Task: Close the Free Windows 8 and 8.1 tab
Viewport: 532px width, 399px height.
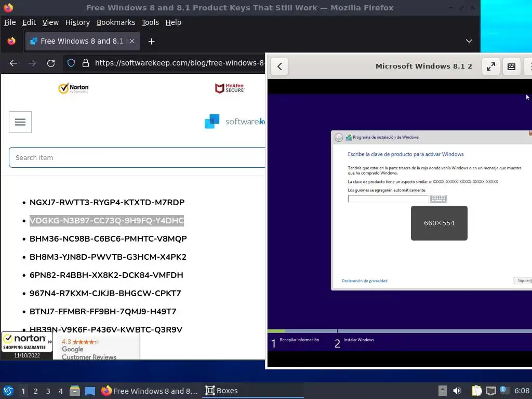Action: tap(132, 41)
